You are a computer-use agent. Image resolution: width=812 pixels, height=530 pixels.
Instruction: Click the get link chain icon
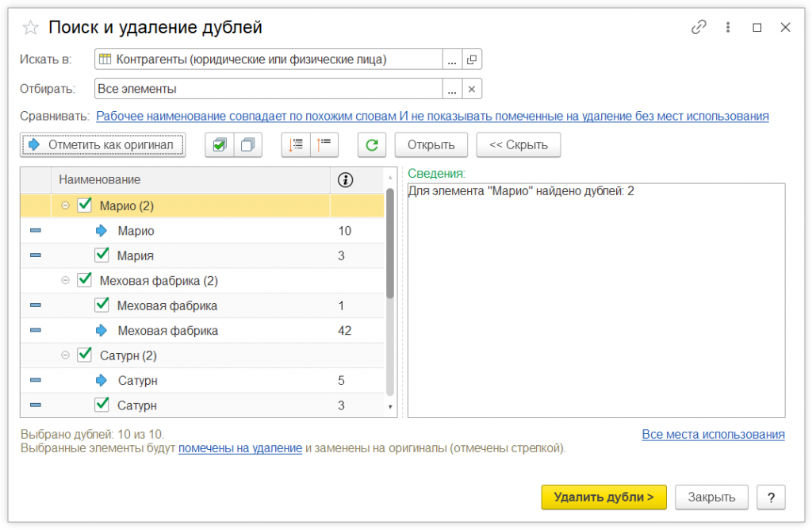tap(699, 27)
